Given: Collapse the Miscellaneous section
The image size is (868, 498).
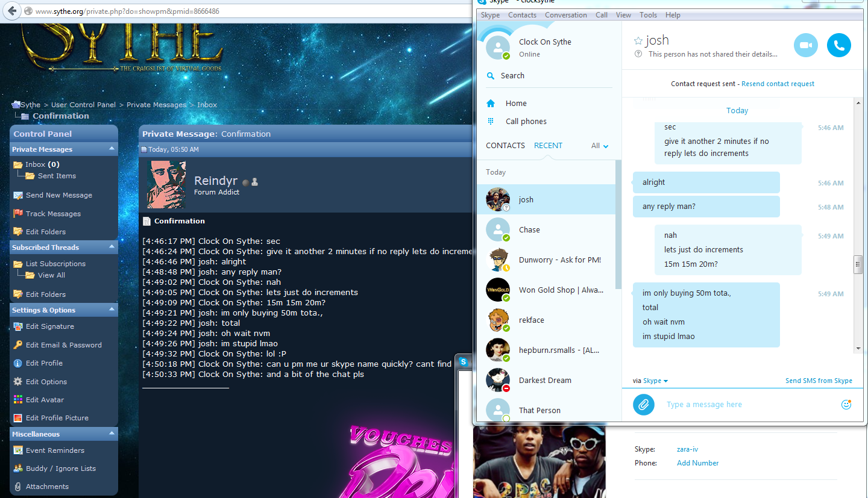Looking at the screenshot, I should coord(112,434).
